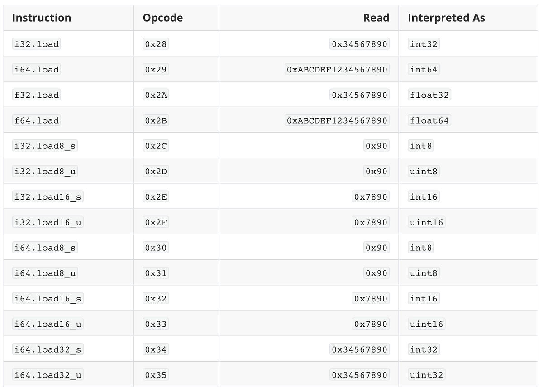Click opcode 0x2D for i32.load8_u
The height and width of the screenshot is (392, 543).
point(156,171)
